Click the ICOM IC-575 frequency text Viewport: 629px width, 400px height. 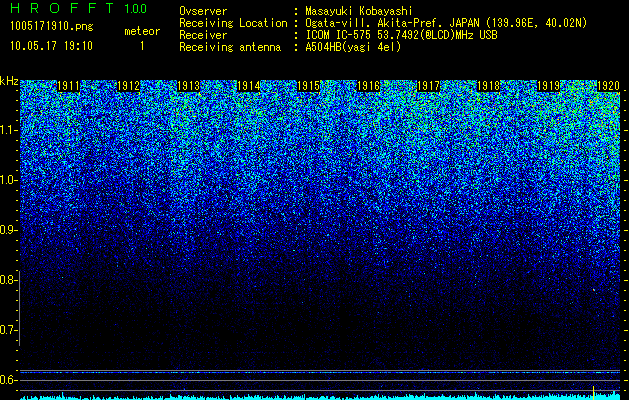pos(401,35)
